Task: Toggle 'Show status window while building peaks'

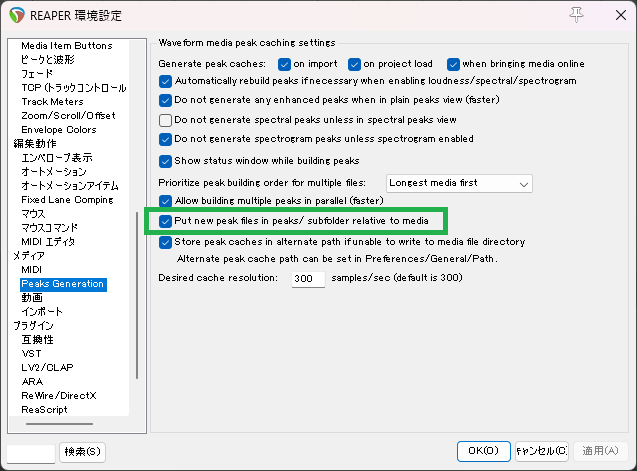Action: tap(165, 161)
